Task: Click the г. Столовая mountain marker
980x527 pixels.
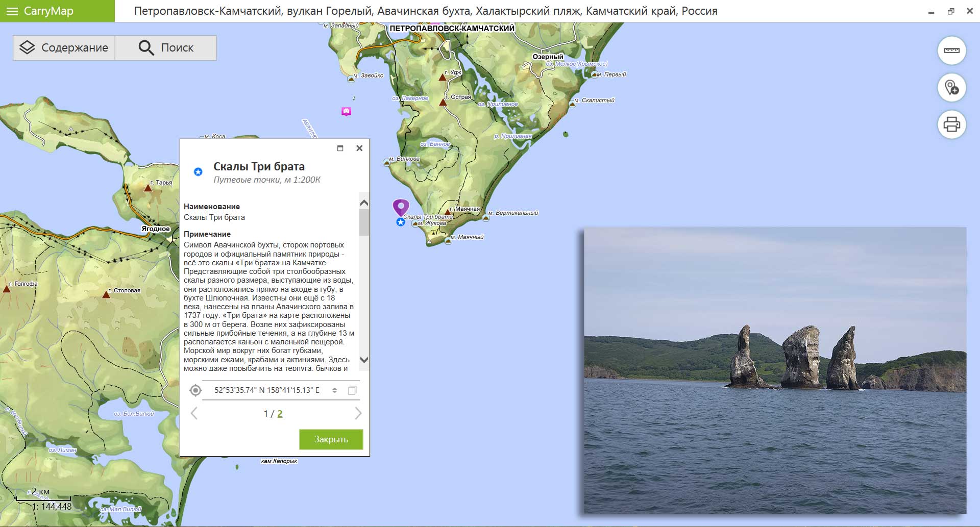Action: tap(106, 294)
